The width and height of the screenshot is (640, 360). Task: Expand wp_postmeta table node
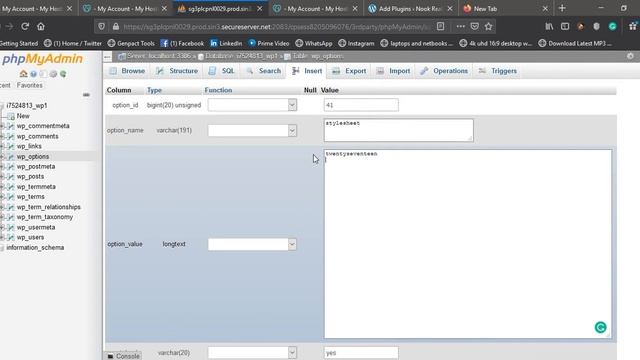coord(2,167)
